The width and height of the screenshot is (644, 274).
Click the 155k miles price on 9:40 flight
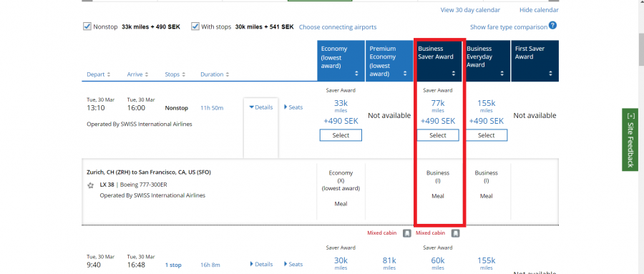click(x=487, y=263)
